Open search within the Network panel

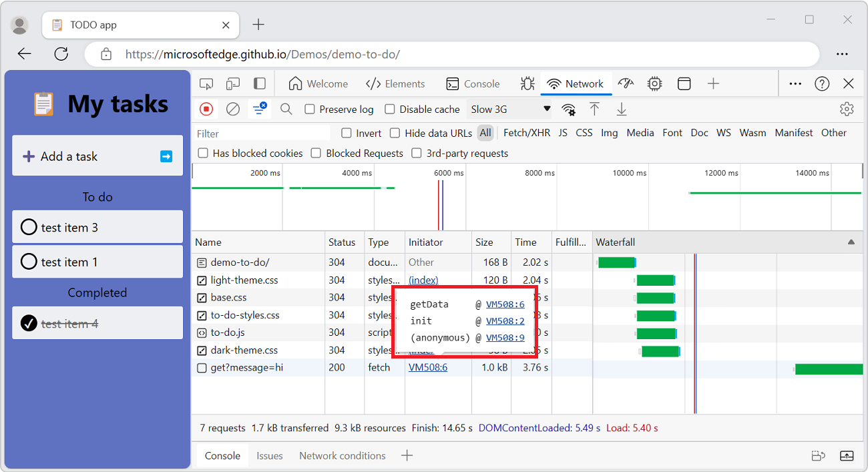tap(286, 109)
